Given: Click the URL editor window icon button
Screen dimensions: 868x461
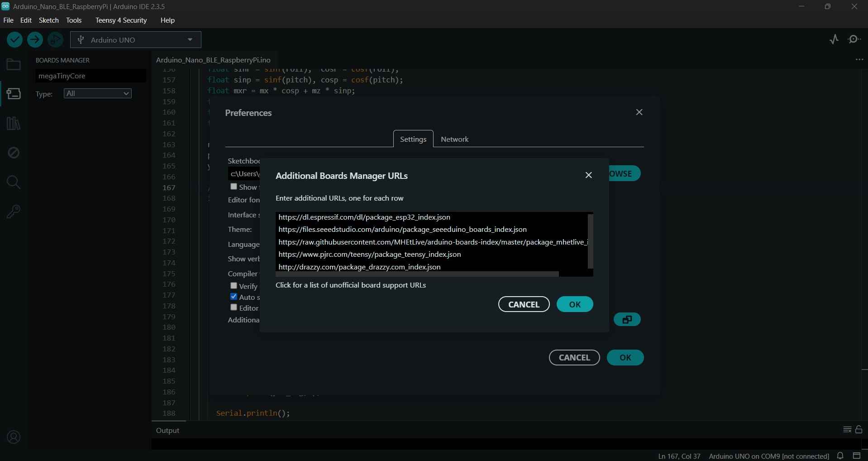Looking at the screenshot, I should [627, 320].
